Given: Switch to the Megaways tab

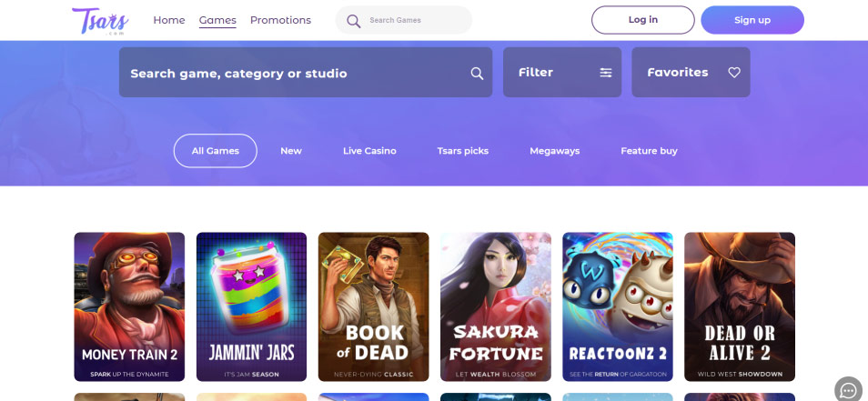Looking at the screenshot, I should [555, 150].
